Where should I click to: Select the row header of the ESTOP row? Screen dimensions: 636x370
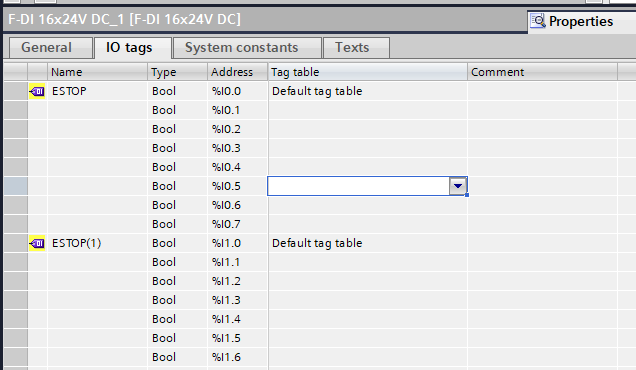point(16,91)
